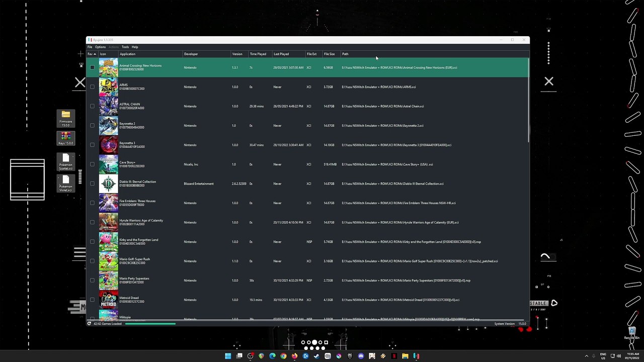Select 'Blizzard Entertainment' developer cell

(199, 184)
